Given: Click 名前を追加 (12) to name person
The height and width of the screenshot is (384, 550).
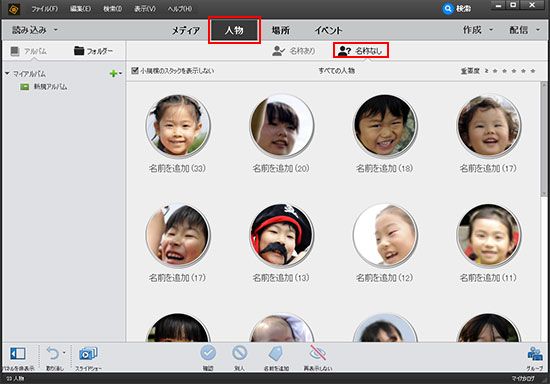Looking at the screenshot, I should (384, 278).
